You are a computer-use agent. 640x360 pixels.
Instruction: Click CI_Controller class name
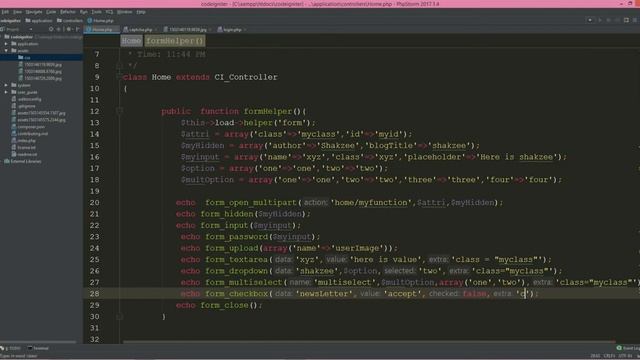click(246, 77)
